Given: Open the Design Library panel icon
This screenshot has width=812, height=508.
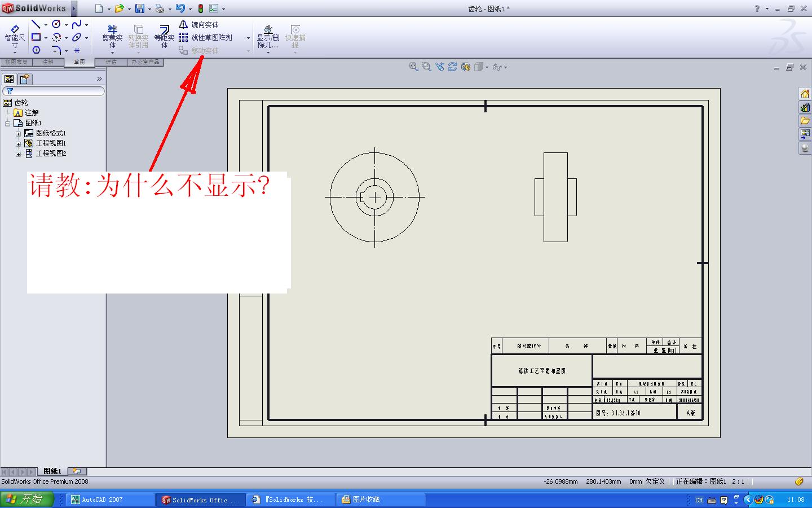Looking at the screenshot, I should [x=805, y=107].
